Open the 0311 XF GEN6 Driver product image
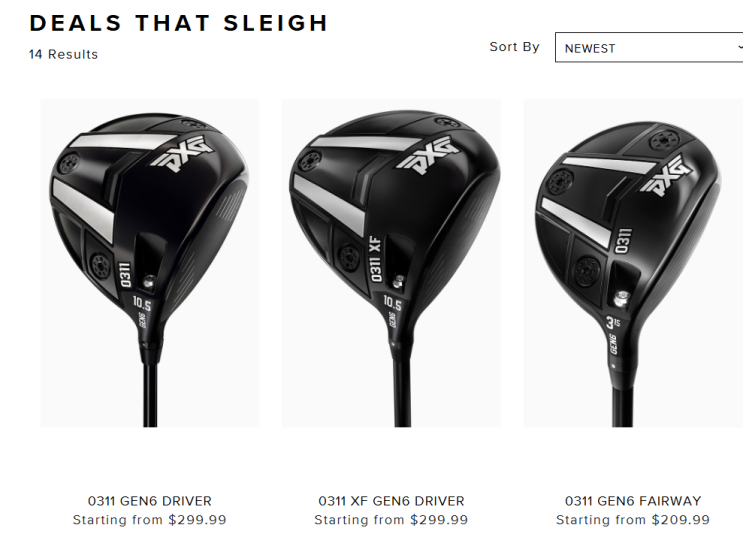The image size is (743, 552). 391,263
